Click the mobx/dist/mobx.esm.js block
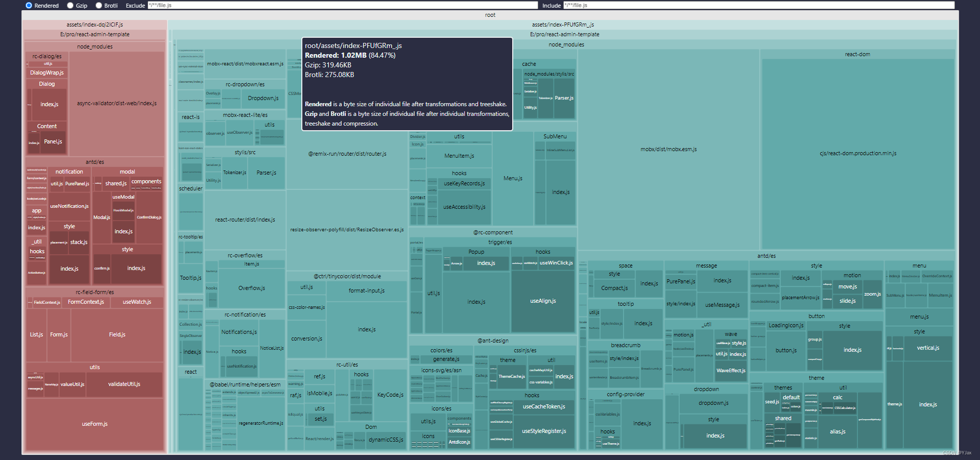 point(668,150)
